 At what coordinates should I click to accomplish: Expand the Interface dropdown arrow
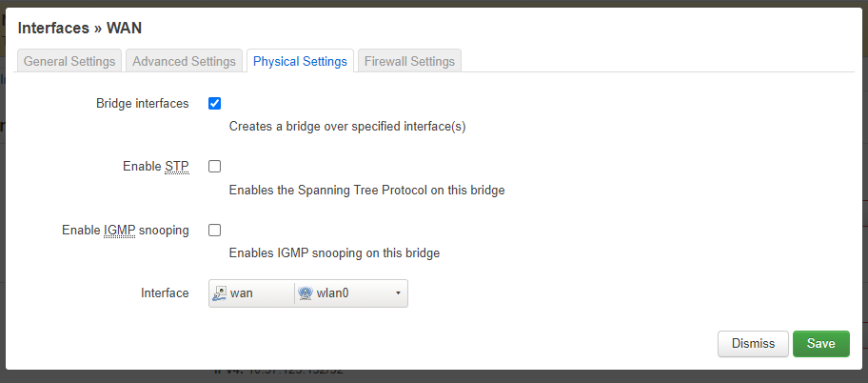pyautogui.click(x=398, y=293)
